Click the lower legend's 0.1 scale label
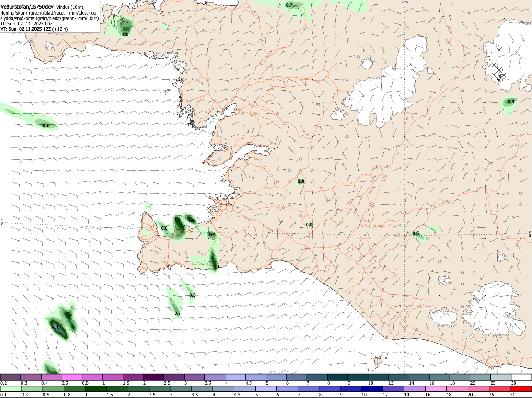The width and height of the screenshot is (532, 398). click(x=3, y=395)
